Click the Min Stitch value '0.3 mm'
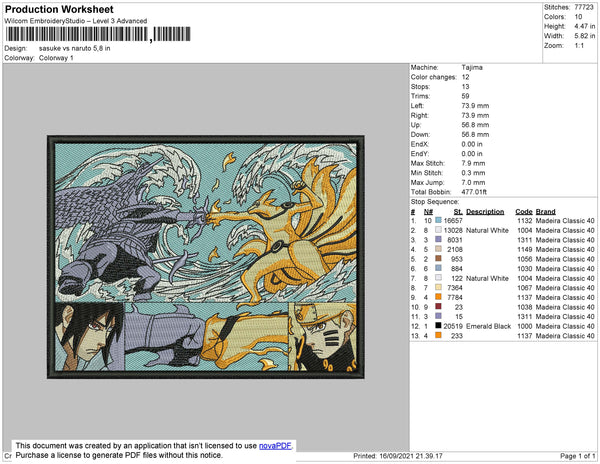 pos(473,173)
